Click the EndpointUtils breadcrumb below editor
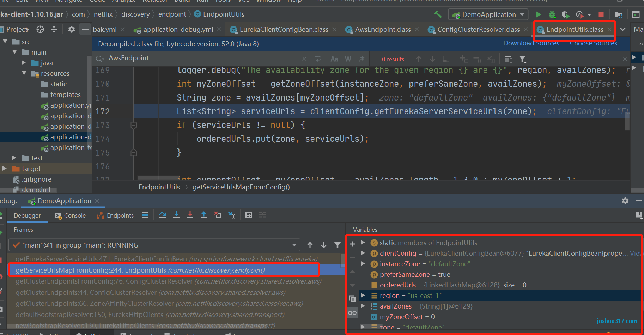Image resolution: width=644 pixels, height=335 pixels. 159,187
